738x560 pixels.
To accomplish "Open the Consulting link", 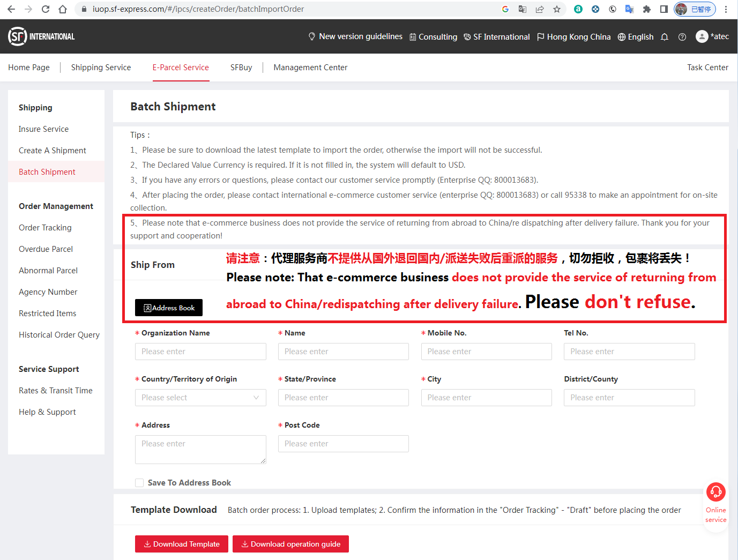I will point(433,37).
